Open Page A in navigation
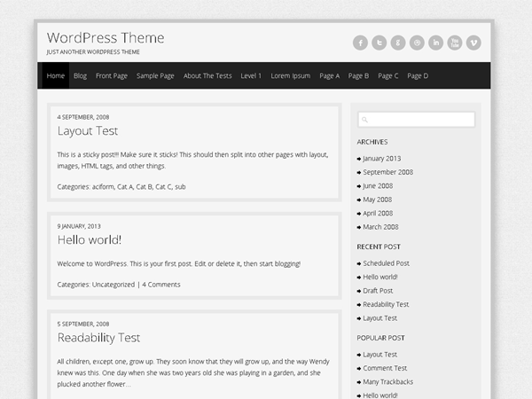 point(330,75)
